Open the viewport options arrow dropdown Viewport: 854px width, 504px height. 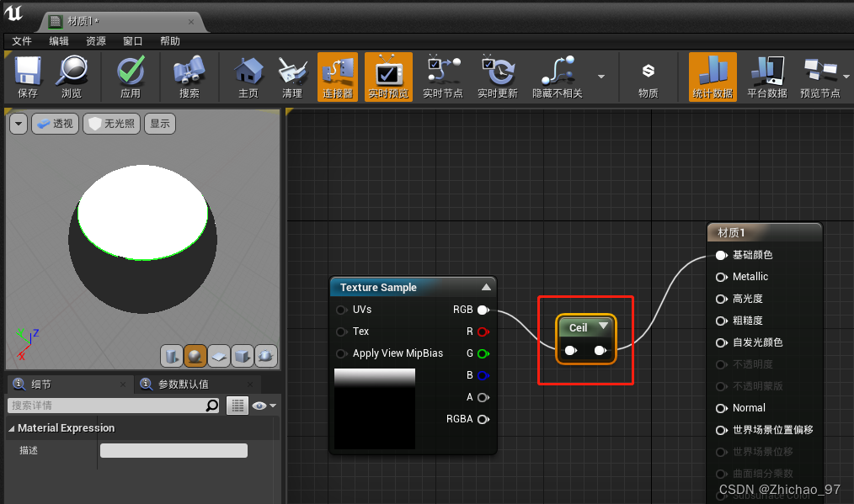[19, 123]
